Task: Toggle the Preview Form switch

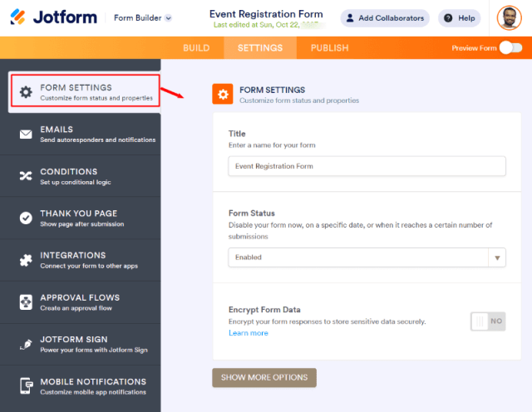Action: pos(511,48)
